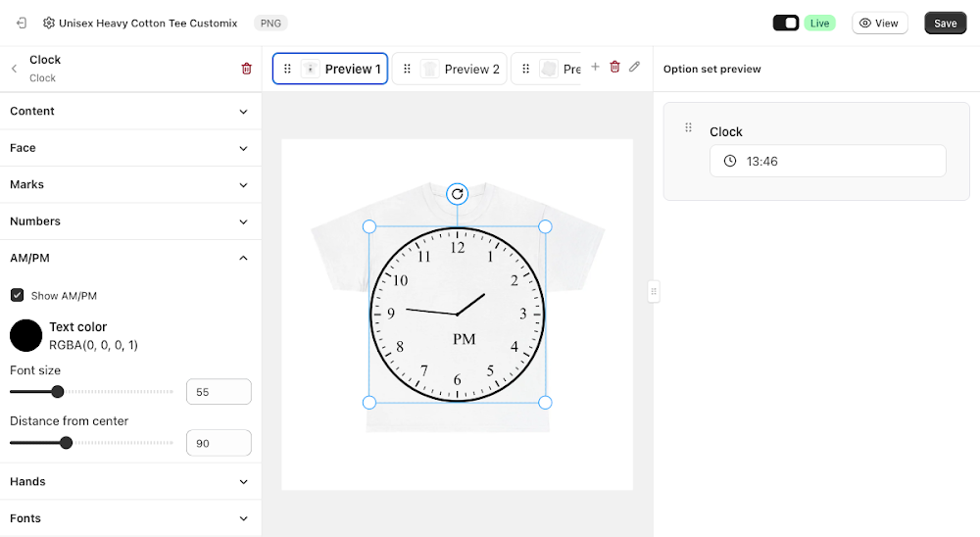Delete current preview with red trash icon
Screen dimensions: 980x537
615,67
